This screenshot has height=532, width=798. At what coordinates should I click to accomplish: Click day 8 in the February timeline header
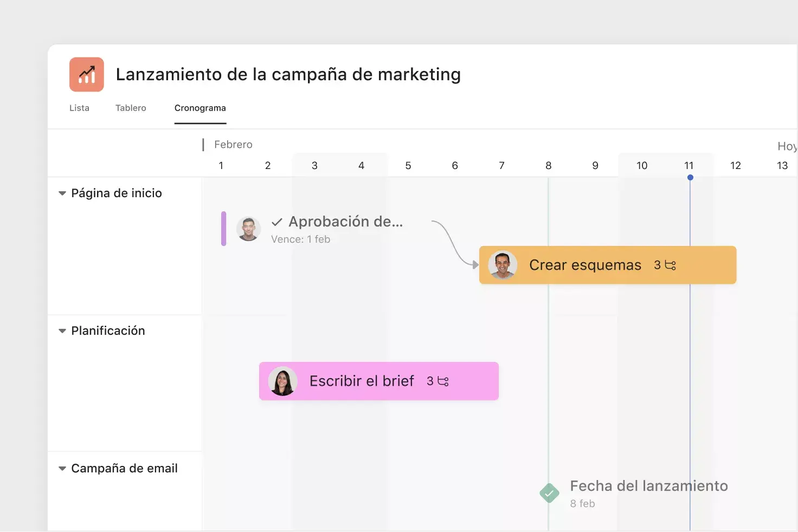(548, 165)
